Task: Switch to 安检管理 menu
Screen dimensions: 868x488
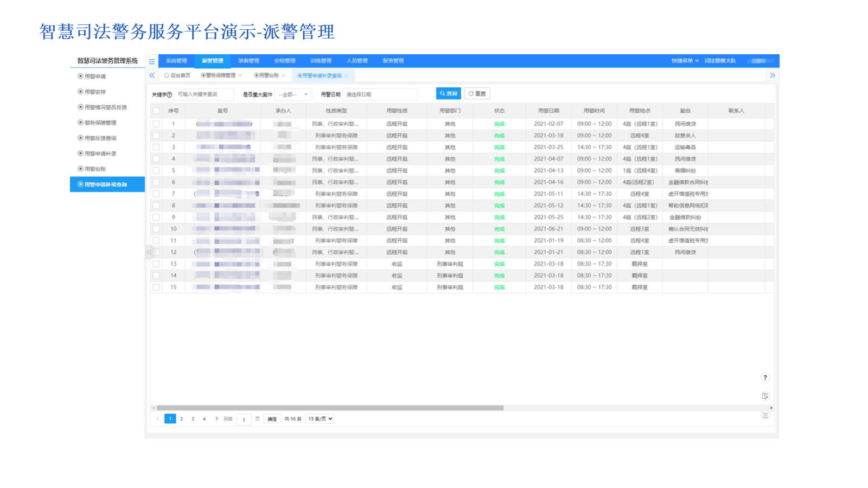Action: 285,61
